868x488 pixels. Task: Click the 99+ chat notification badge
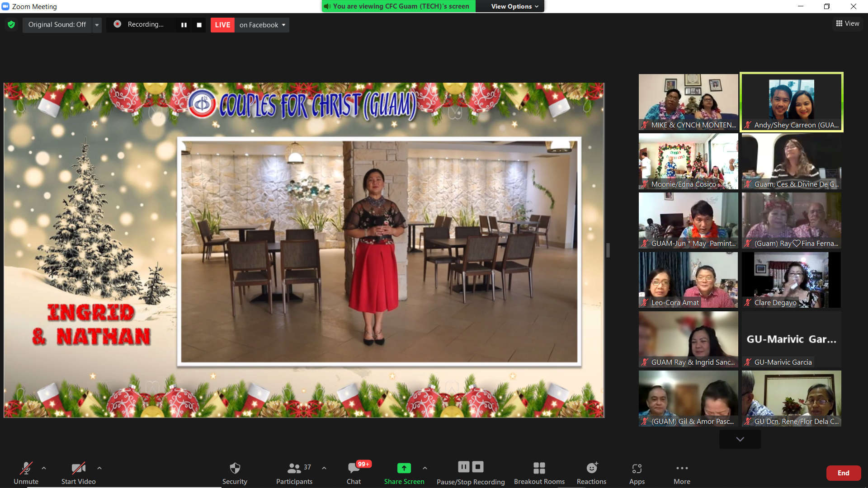coord(363,464)
